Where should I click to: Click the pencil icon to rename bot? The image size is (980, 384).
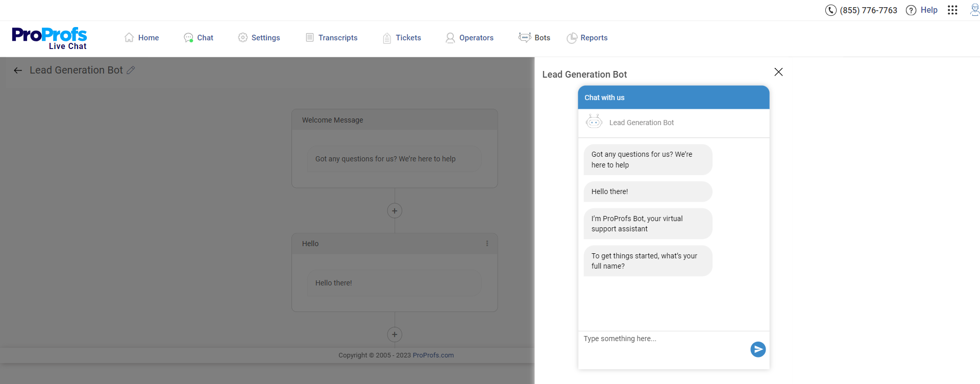[x=131, y=70]
